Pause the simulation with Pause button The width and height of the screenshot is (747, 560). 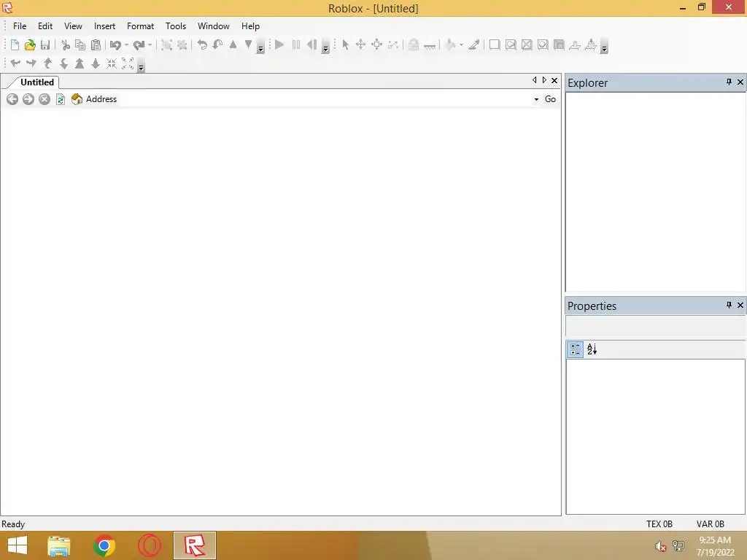click(x=296, y=44)
